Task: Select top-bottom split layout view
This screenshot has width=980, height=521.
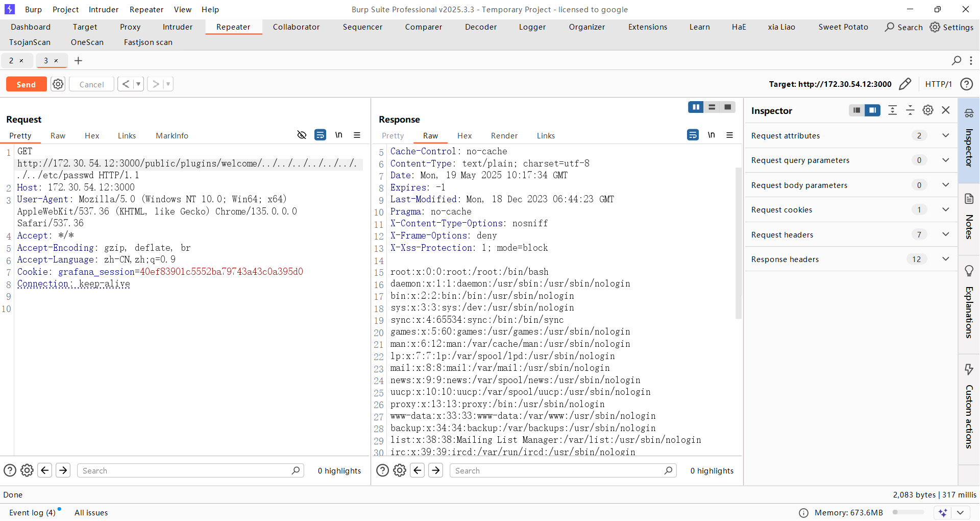Action: coord(712,107)
